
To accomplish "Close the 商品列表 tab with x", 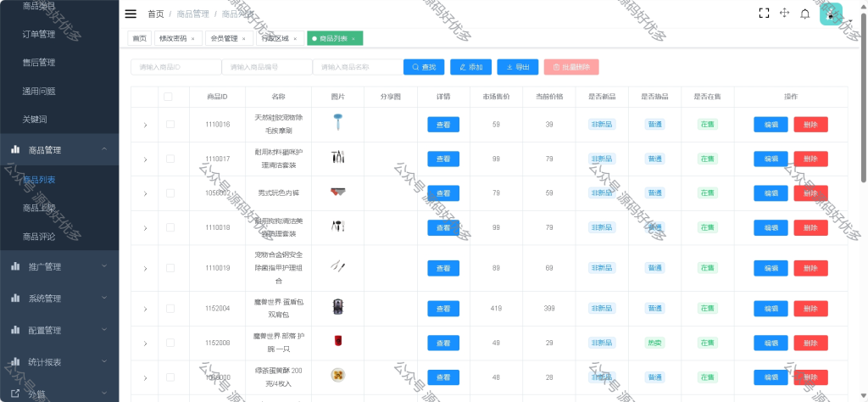I will [x=353, y=39].
